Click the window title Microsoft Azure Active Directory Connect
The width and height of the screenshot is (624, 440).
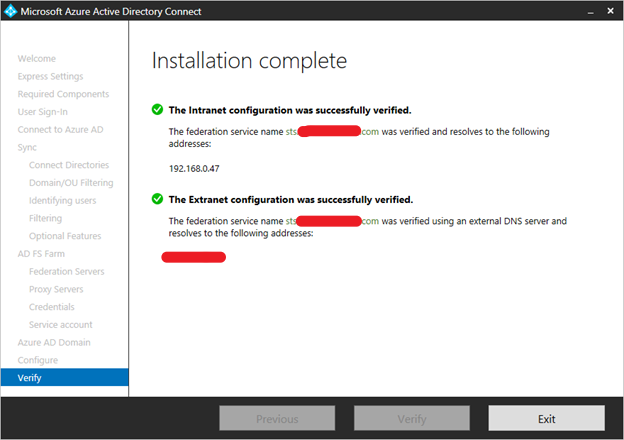[111, 12]
